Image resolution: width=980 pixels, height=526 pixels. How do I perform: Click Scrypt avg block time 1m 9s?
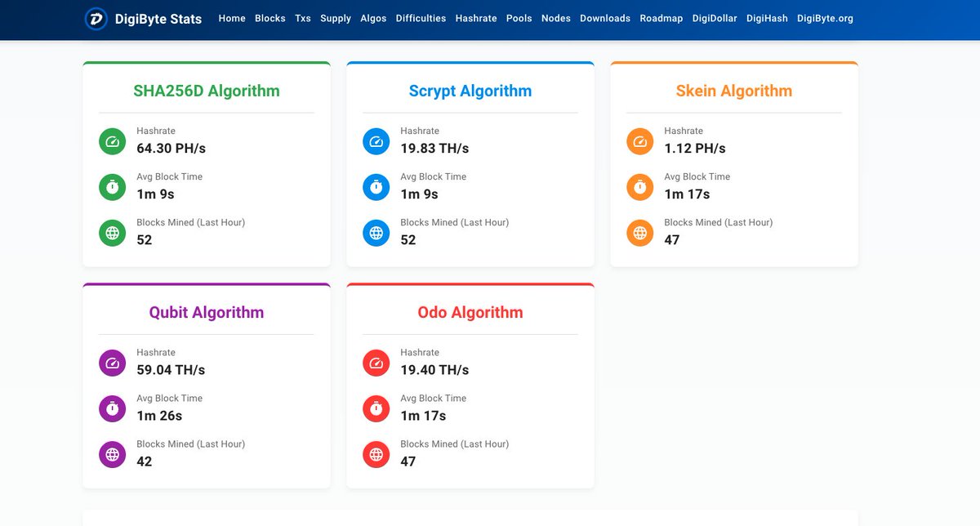419,194
